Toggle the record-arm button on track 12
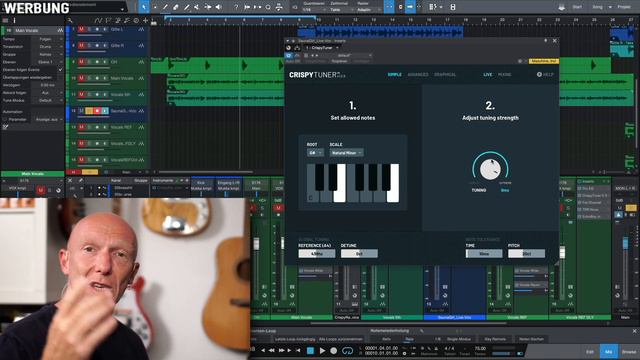Viewport: 640px width, 360px height. [97, 111]
